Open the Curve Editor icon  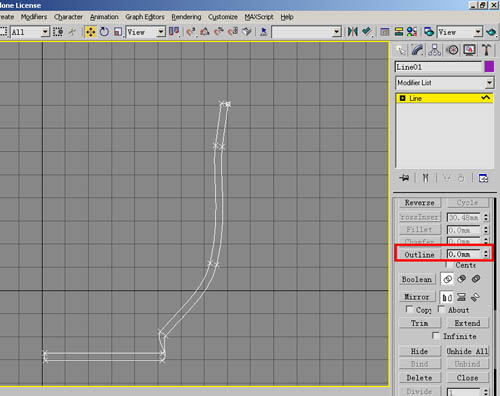385,32
